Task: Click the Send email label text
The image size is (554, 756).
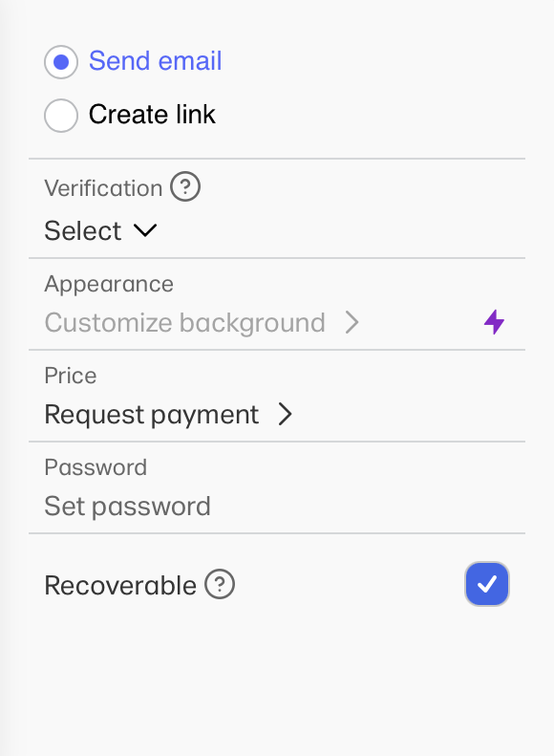Action: tap(155, 61)
